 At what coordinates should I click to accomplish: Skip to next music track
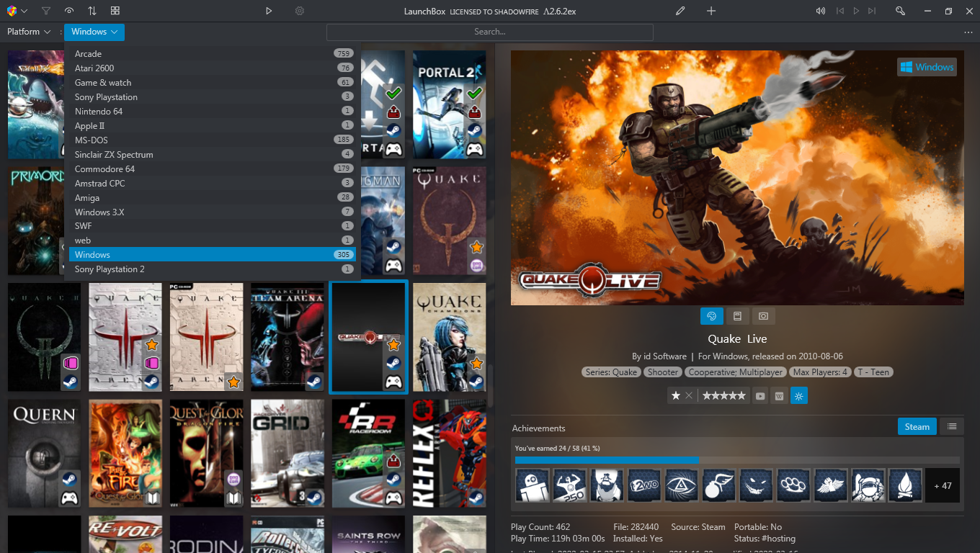(872, 11)
